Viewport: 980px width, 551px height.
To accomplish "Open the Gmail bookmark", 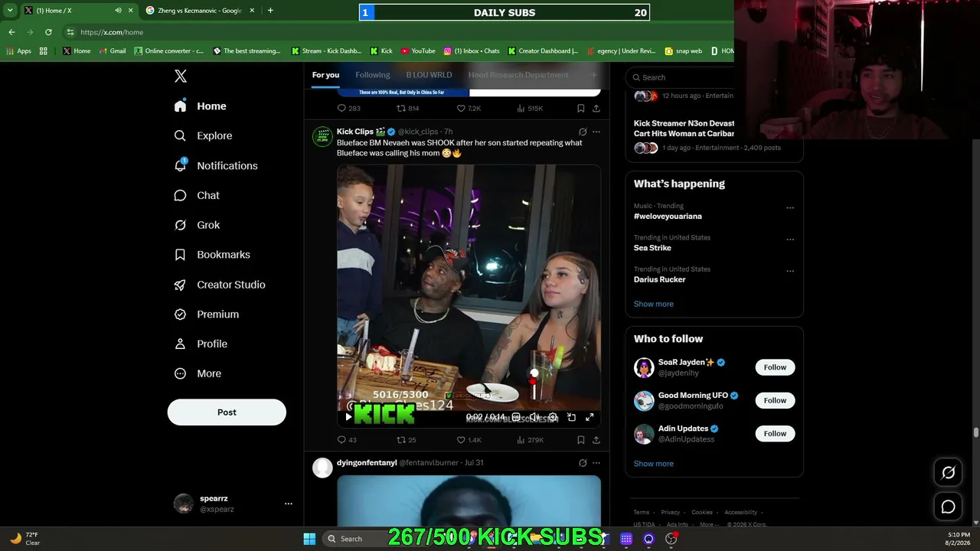I will [111, 51].
